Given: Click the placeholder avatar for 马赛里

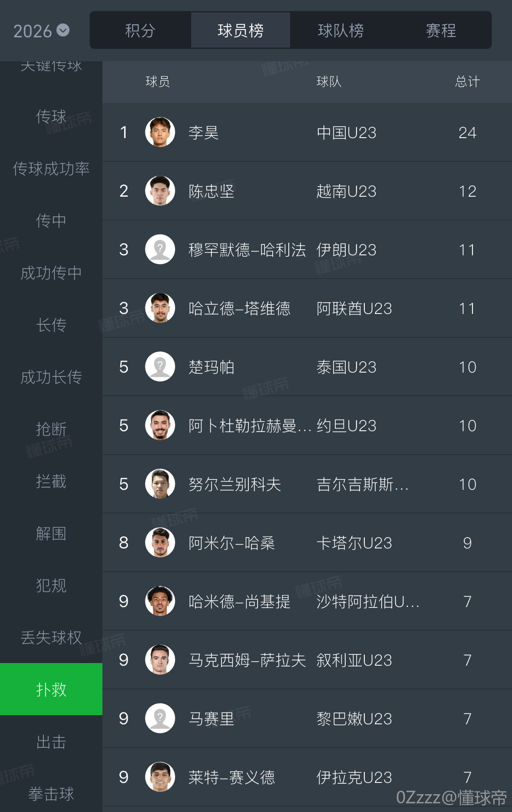Looking at the screenshot, I should (160, 718).
